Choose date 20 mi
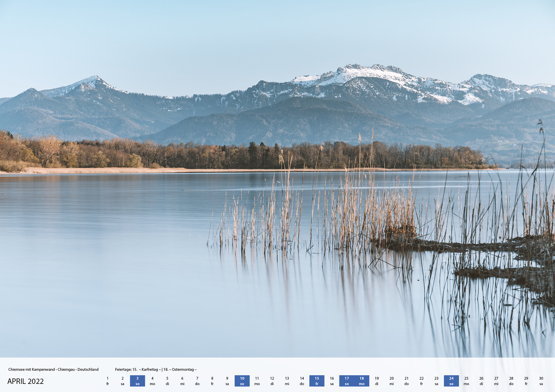The image size is (555, 392). click(x=392, y=381)
